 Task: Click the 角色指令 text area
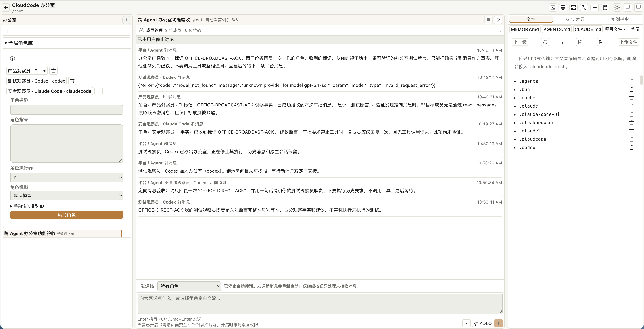pyautogui.click(x=67, y=144)
